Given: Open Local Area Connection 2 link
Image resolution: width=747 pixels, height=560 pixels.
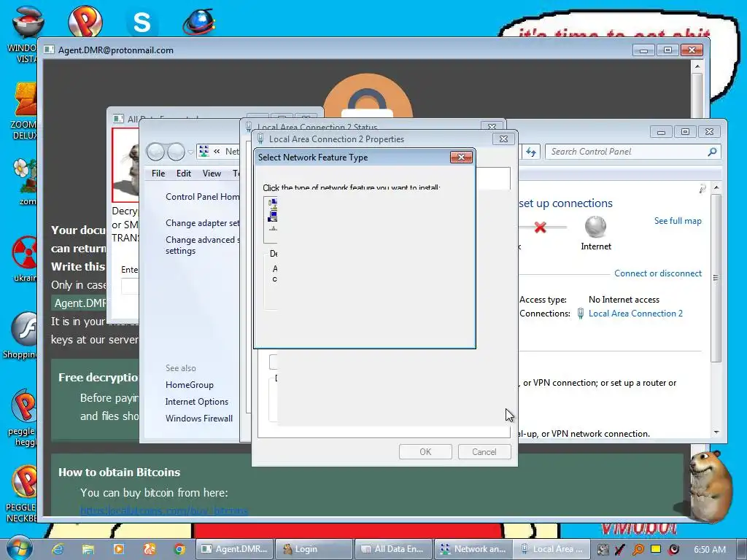Looking at the screenshot, I should [635, 314].
